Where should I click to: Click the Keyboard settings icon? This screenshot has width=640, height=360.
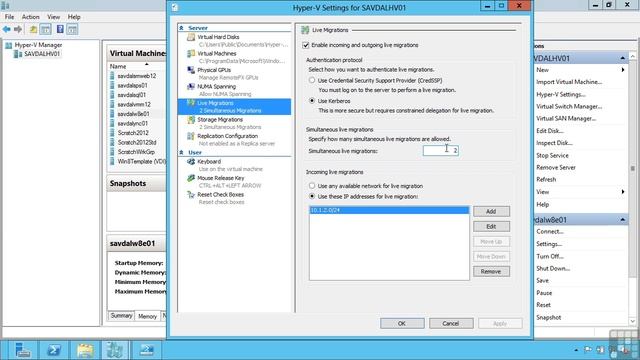click(x=191, y=162)
